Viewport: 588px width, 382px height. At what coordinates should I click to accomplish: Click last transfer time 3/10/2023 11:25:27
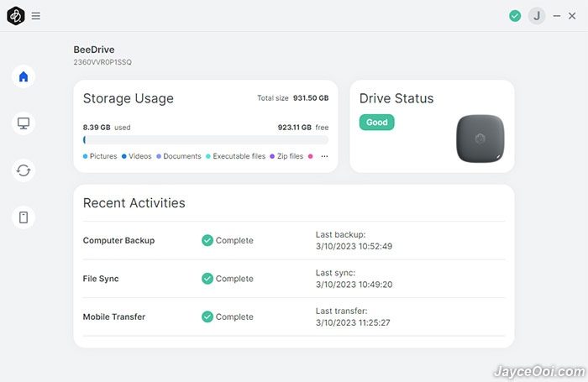(x=353, y=322)
